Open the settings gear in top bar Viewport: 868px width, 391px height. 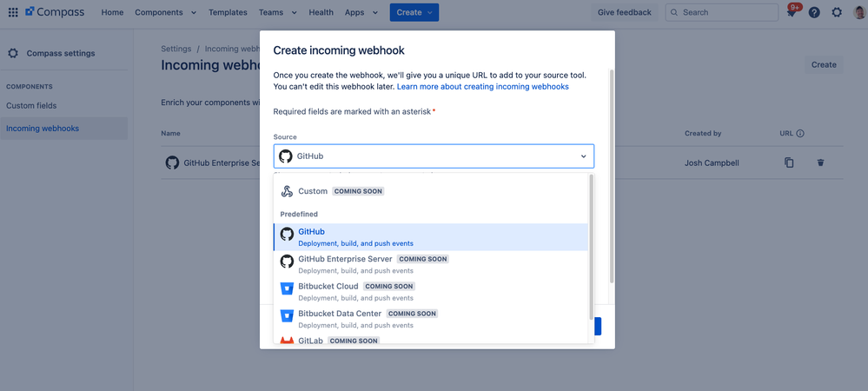(837, 12)
